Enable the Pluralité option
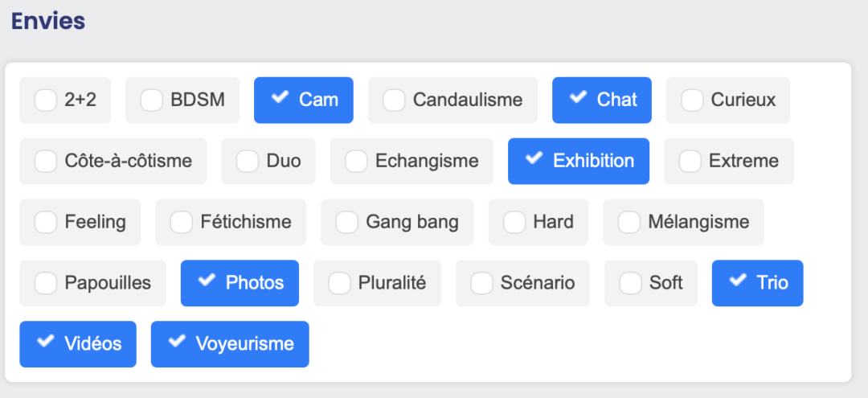This screenshot has height=398, width=868. [x=340, y=284]
